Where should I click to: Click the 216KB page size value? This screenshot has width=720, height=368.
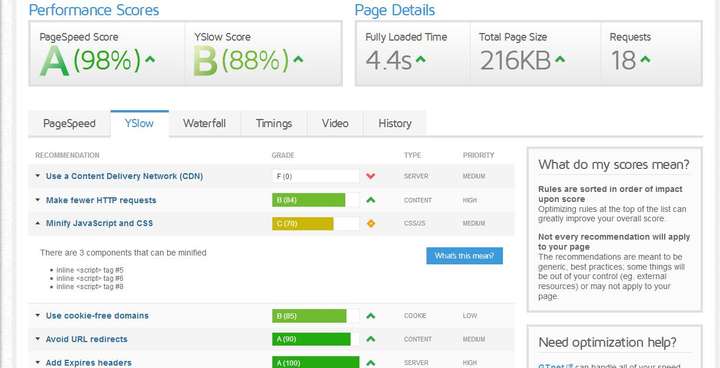point(515,61)
